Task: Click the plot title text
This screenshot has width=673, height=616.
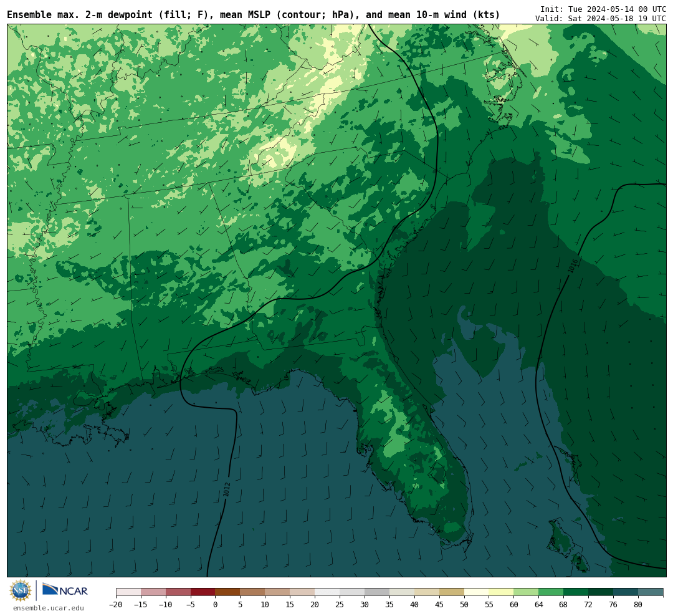Action: [x=253, y=15]
